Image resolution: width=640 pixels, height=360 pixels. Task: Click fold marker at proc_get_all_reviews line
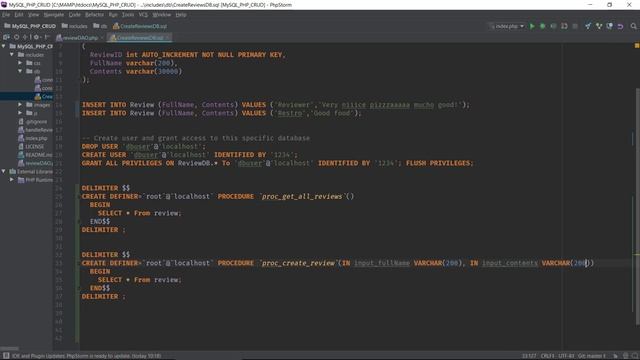78,196
